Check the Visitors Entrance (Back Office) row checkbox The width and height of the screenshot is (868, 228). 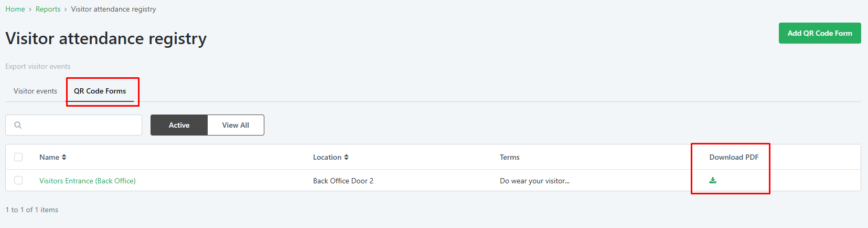coord(18,180)
